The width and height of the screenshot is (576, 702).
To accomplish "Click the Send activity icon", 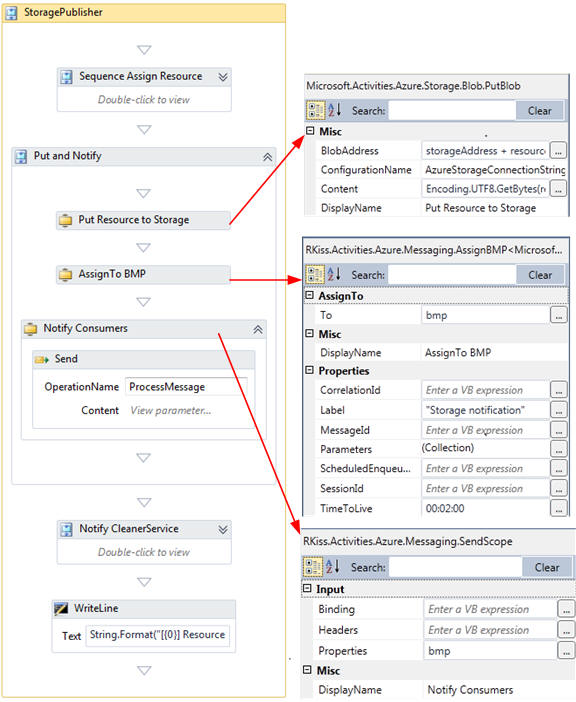I will (42, 359).
